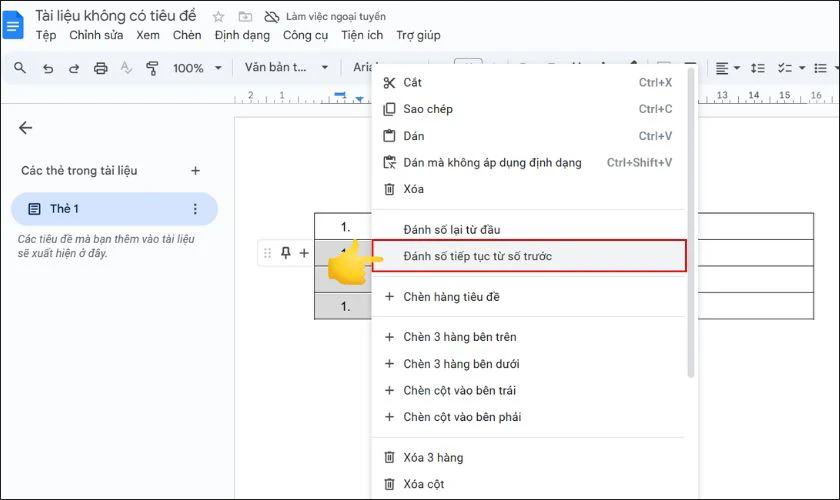Grab the table row drag handle
840x500 pixels.
[267, 253]
